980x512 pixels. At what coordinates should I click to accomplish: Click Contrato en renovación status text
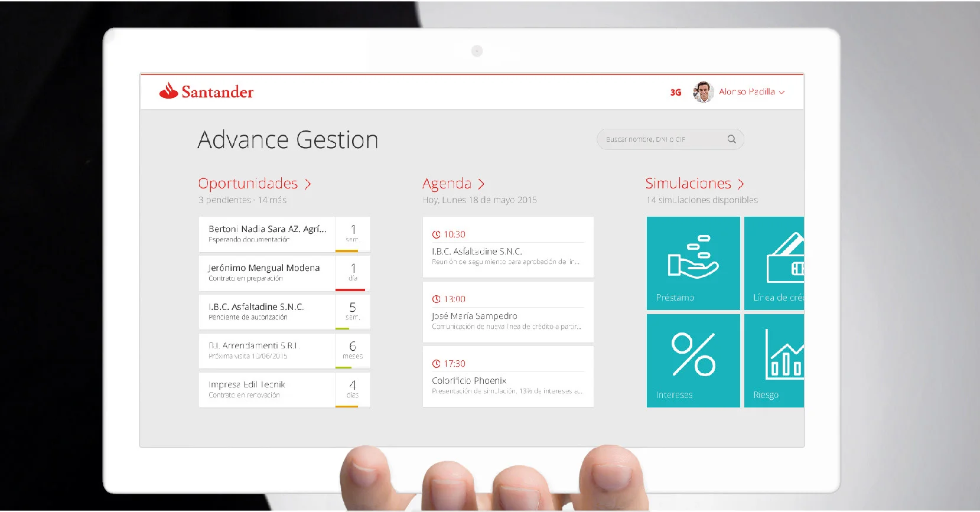[244, 395]
